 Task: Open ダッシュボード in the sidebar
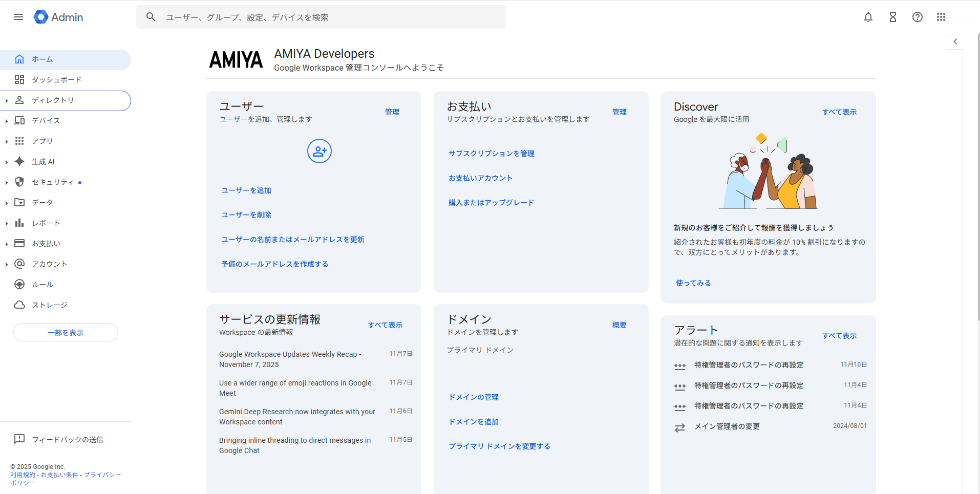coord(66,79)
